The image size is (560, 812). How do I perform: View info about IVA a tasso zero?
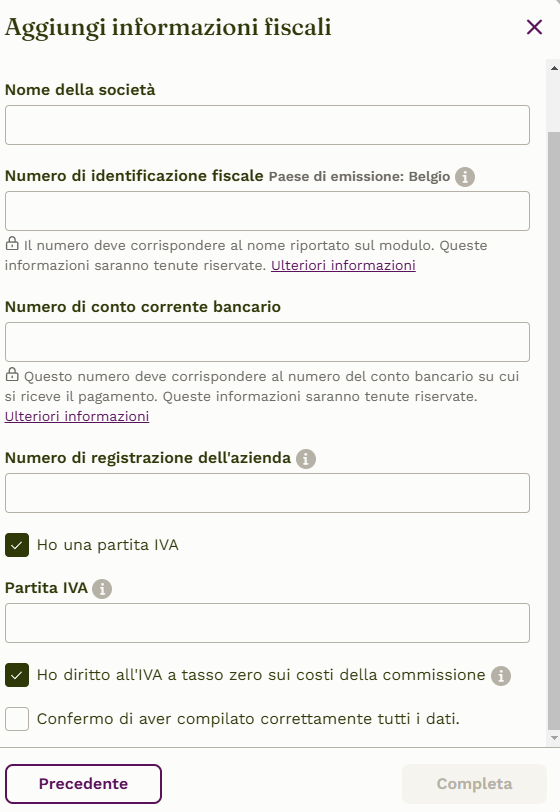[x=500, y=676]
